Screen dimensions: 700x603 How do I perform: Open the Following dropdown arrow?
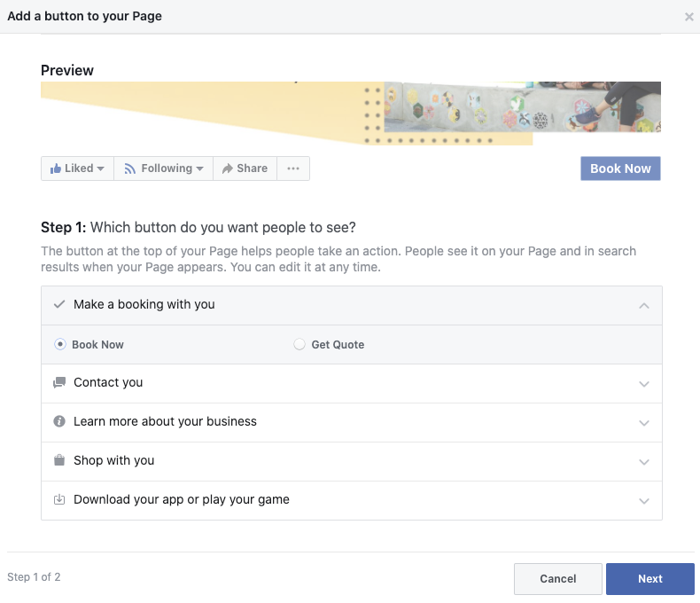[199, 168]
